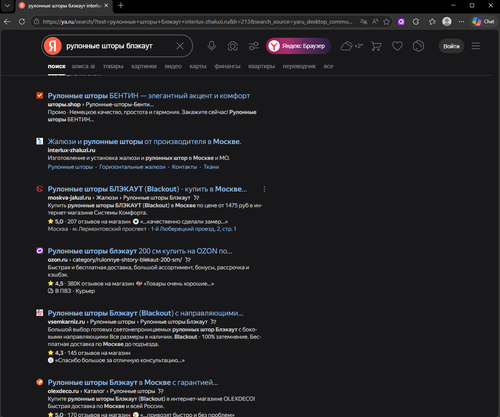Close the current browser tab
The width and height of the screenshot is (500, 417).
click(106, 6)
